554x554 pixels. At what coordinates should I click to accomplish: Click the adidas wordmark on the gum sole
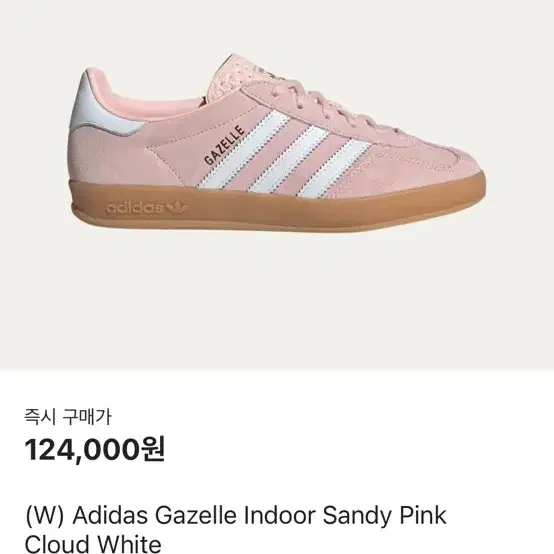click(x=135, y=208)
